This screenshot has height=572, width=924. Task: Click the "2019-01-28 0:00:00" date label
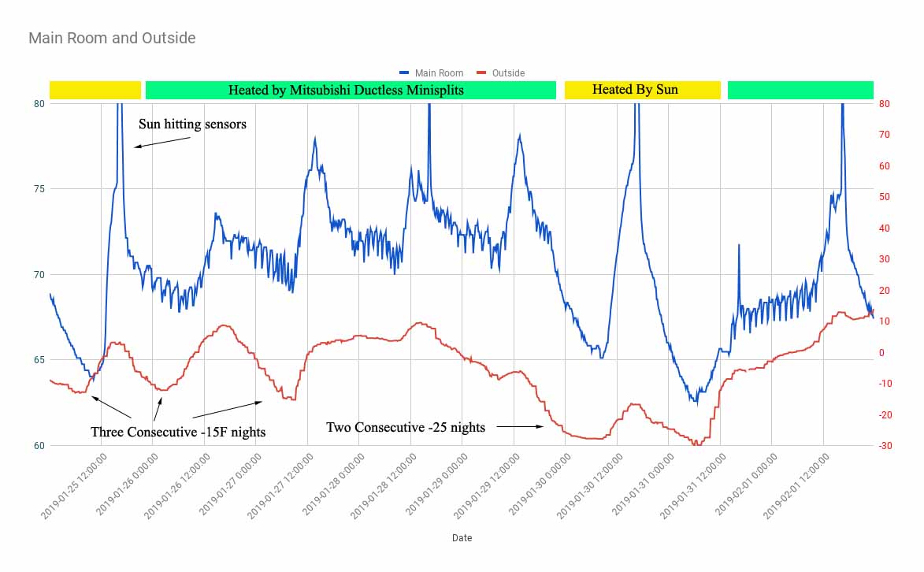click(x=333, y=485)
